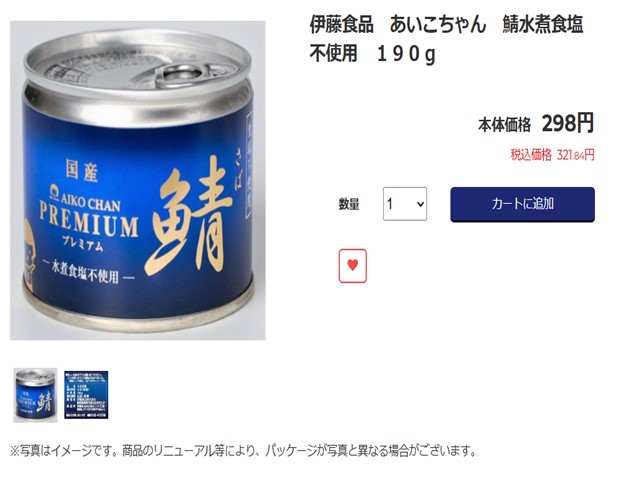This screenshot has width=640, height=480.
Task: Click the プレミアム katakana on the can
Action: tap(83, 244)
